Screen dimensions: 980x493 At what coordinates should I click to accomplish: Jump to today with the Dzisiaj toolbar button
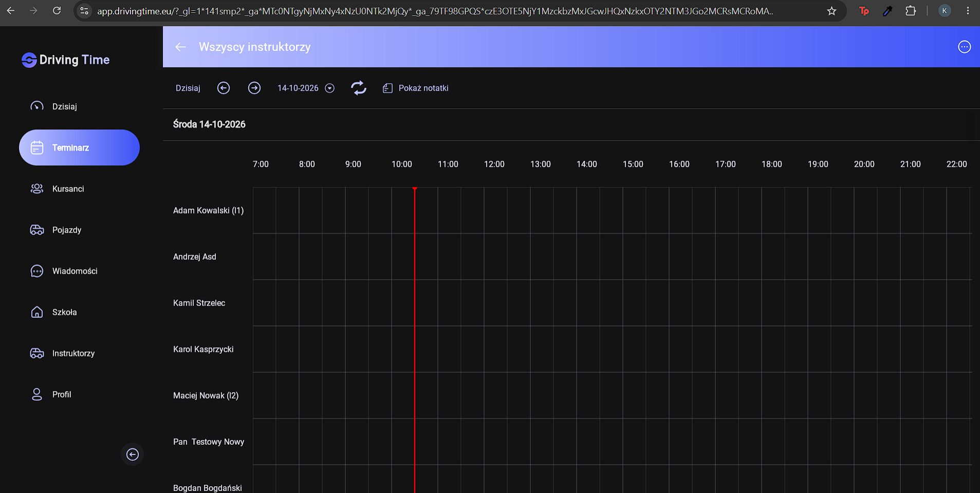click(188, 88)
